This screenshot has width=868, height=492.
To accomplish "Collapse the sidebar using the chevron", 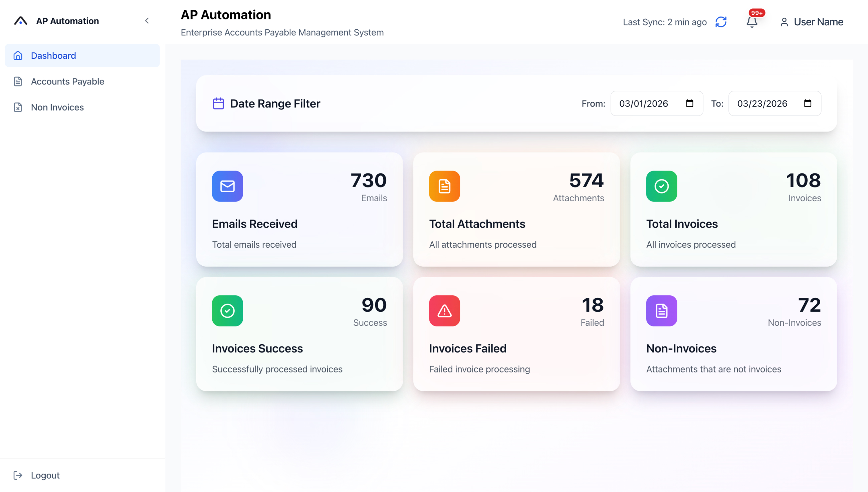I will pos(147,20).
